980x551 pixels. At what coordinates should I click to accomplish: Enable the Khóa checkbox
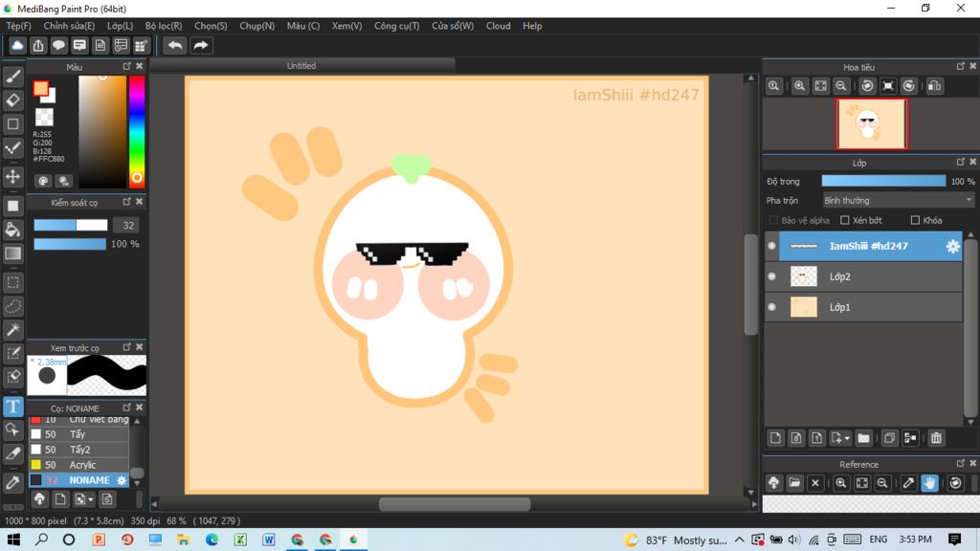point(915,221)
